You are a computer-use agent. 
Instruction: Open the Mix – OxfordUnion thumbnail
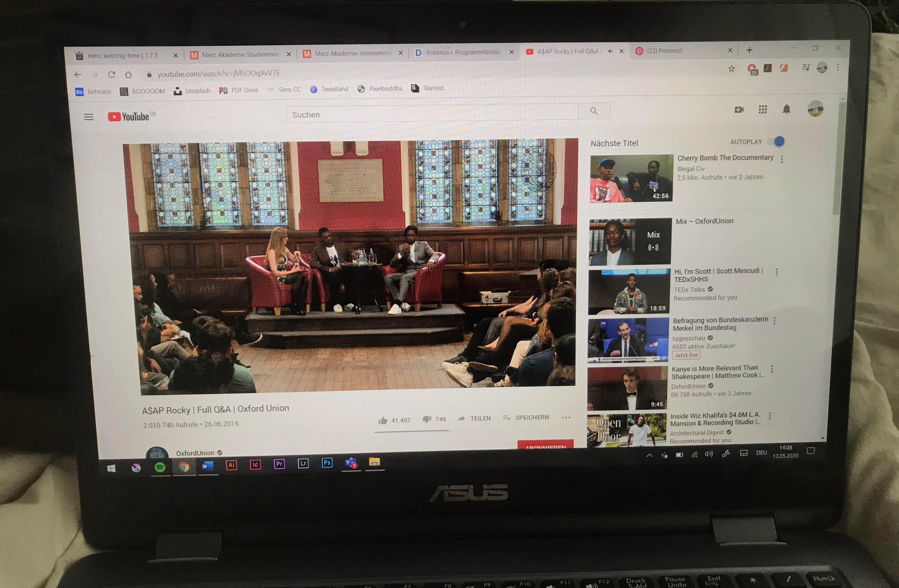click(x=630, y=242)
